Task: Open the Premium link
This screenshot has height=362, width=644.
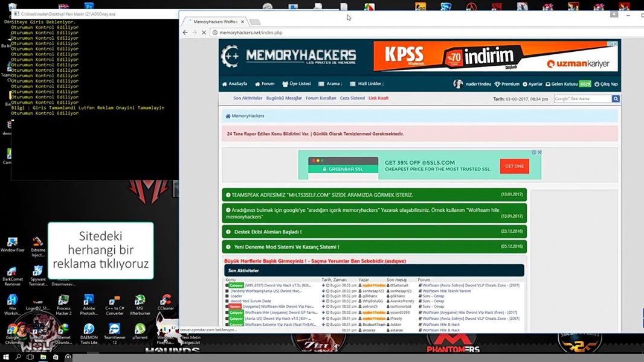Action: pyautogui.click(x=507, y=84)
